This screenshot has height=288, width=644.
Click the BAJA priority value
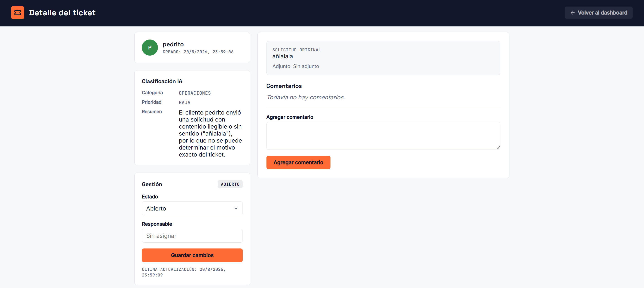(x=185, y=103)
